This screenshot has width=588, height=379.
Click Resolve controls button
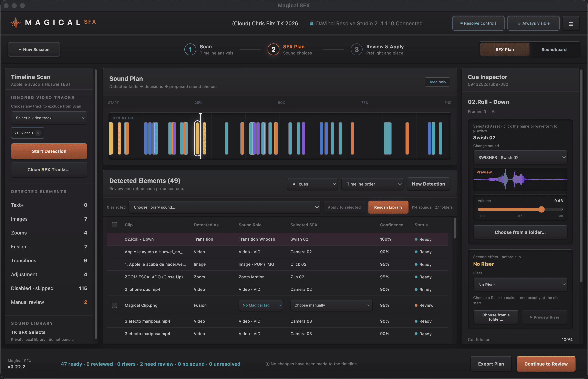click(x=478, y=23)
